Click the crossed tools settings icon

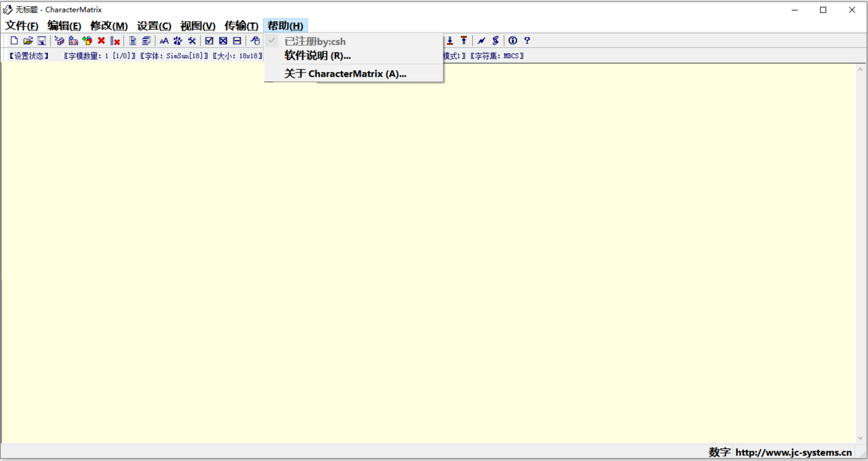coord(192,41)
